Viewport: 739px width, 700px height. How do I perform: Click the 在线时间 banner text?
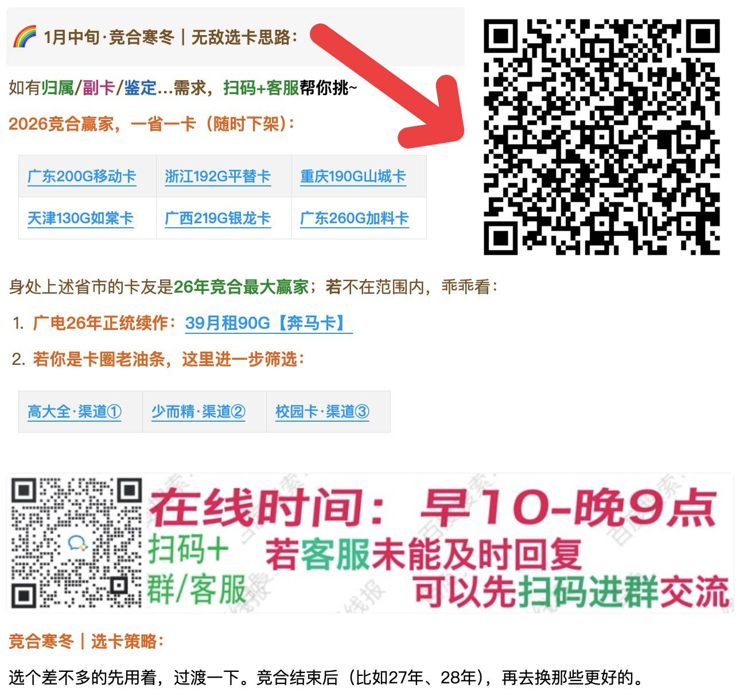click(x=434, y=508)
